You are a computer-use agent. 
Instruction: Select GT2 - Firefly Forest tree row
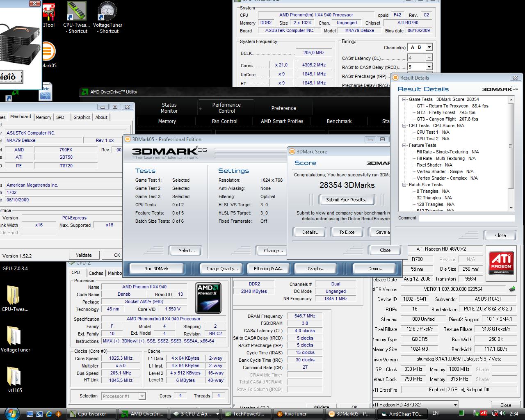446,112
